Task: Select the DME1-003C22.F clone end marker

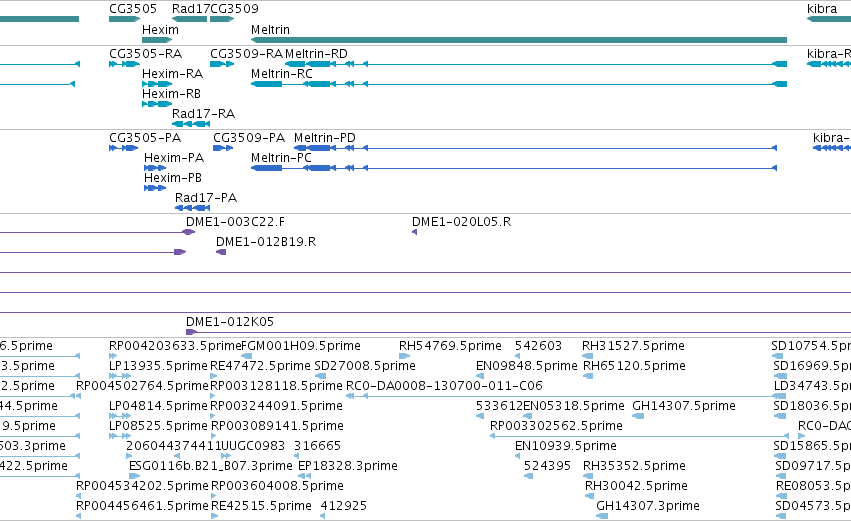Action: tap(188, 232)
